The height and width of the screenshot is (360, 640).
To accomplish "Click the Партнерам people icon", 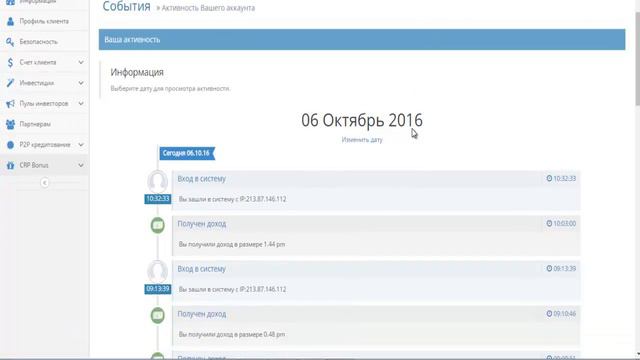I will coord(10,124).
